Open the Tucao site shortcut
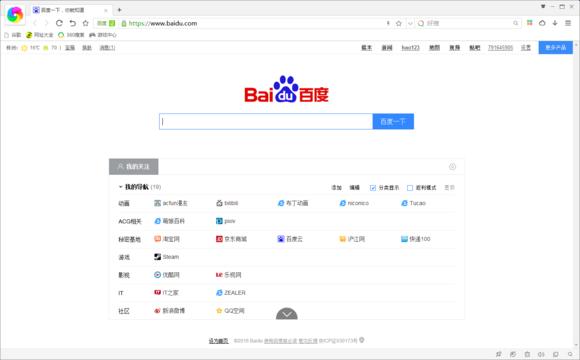The height and width of the screenshot is (360, 580). point(414,203)
